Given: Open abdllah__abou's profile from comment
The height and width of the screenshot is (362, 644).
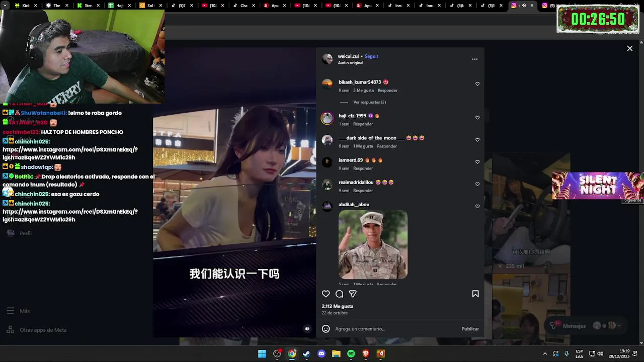Looking at the screenshot, I should pos(354,204).
